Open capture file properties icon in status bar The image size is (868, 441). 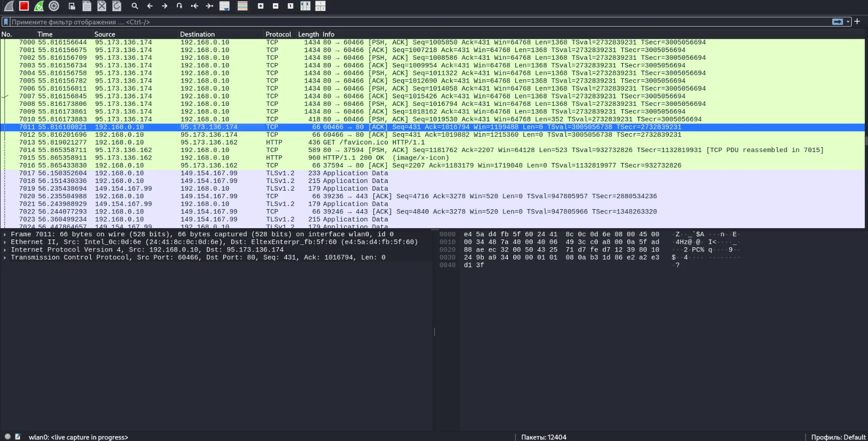tap(18, 436)
